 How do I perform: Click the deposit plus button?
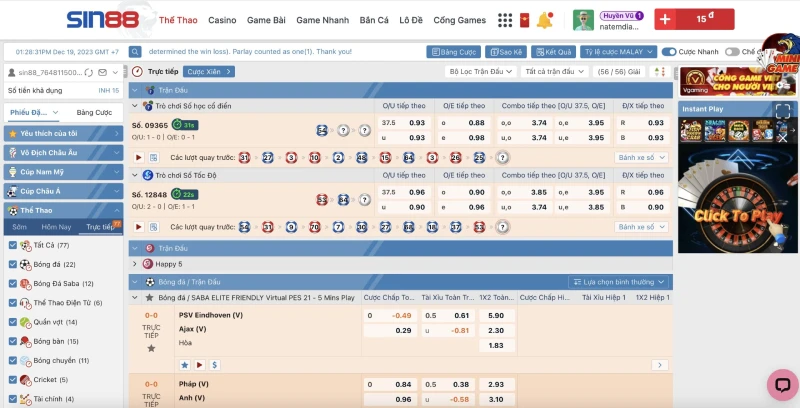pyautogui.click(x=665, y=19)
